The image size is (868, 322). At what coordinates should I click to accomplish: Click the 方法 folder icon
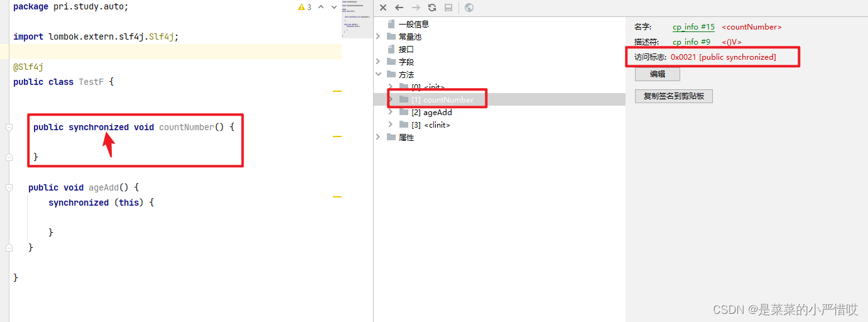[x=392, y=74]
